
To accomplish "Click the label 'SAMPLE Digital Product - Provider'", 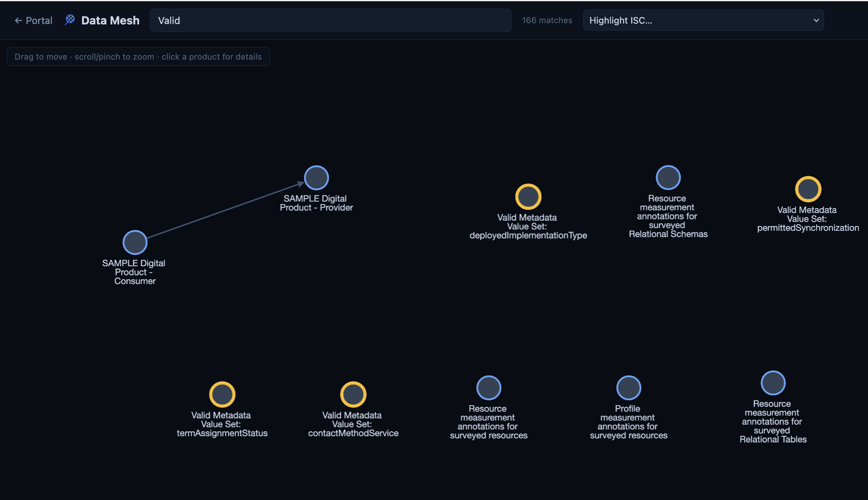I will pyautogui.click(x=316, y=203).
